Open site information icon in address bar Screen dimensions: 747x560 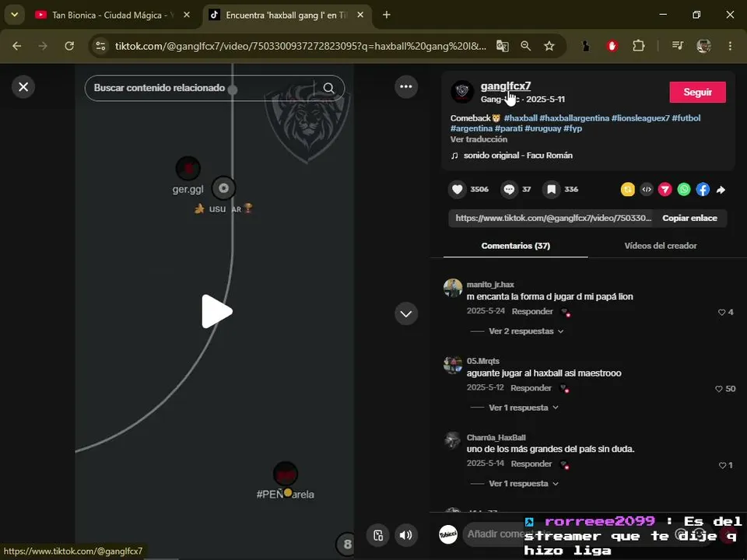tap(100, 46)
